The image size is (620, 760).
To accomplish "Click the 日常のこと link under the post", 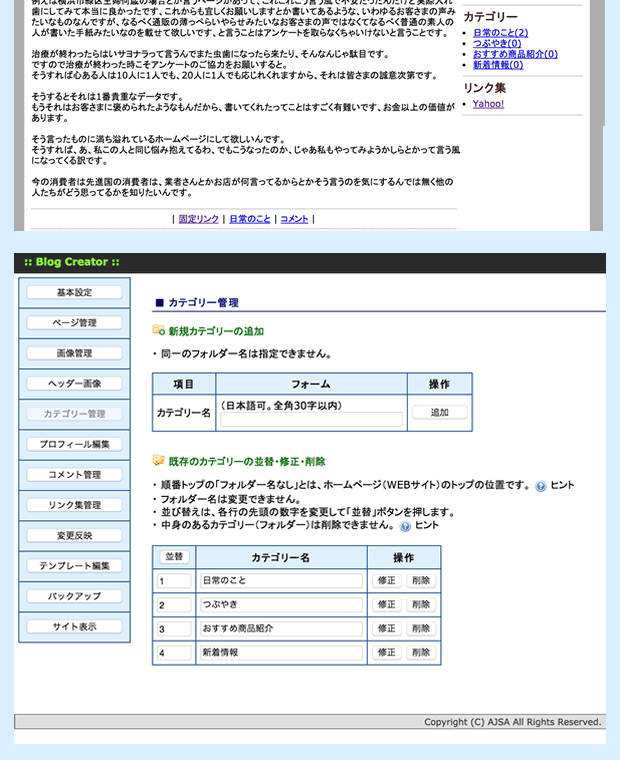I will pos(250,219).
